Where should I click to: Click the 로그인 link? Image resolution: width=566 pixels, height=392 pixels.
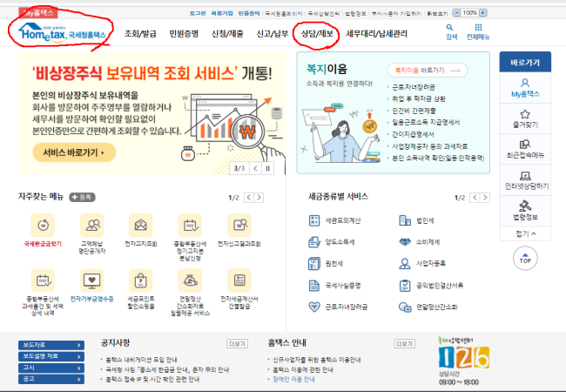198,13
